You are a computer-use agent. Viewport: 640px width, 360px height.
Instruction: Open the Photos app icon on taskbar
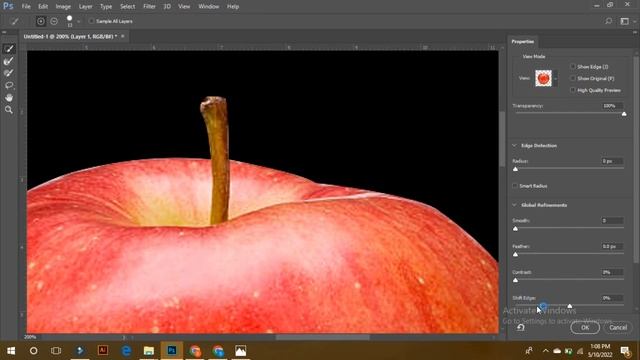pyautogui.click(x=240, y=351)
